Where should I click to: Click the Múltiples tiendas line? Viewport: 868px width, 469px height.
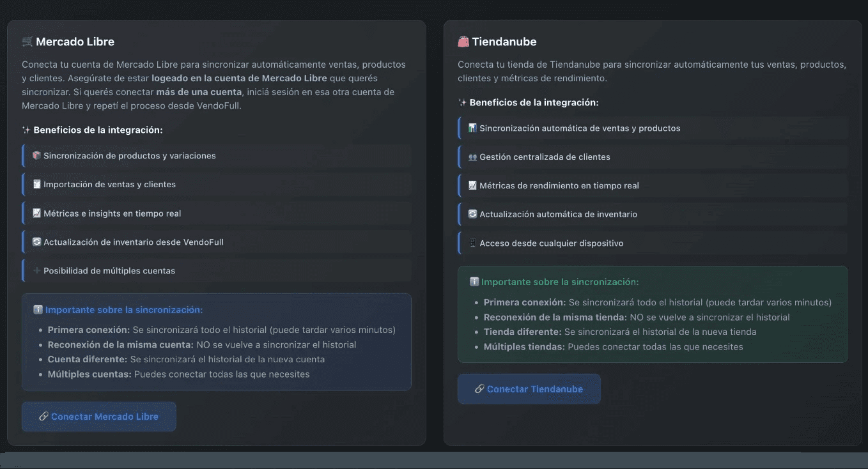[x=614, y=346]
